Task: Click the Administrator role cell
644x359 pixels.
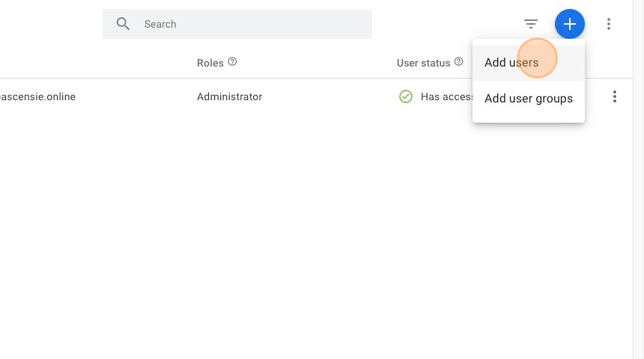Action: (229, 96)
